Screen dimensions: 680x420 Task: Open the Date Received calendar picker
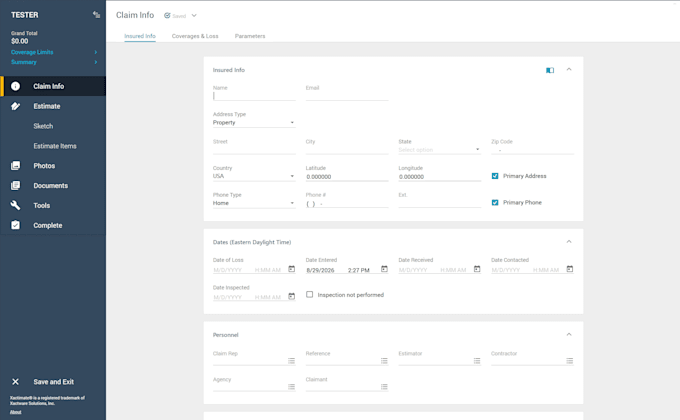point(477,269)
